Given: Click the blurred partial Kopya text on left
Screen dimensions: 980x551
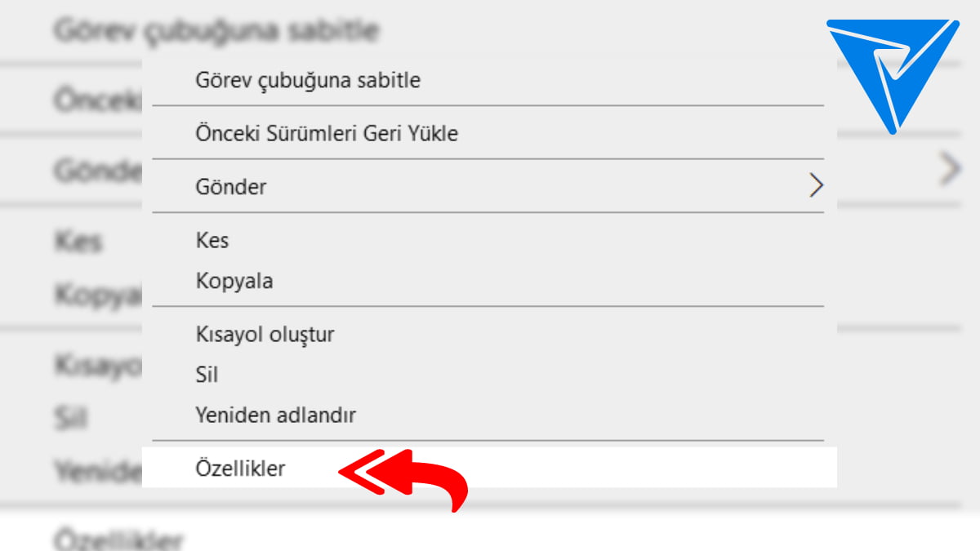Looking at the screenshot, I should [98, 294].
